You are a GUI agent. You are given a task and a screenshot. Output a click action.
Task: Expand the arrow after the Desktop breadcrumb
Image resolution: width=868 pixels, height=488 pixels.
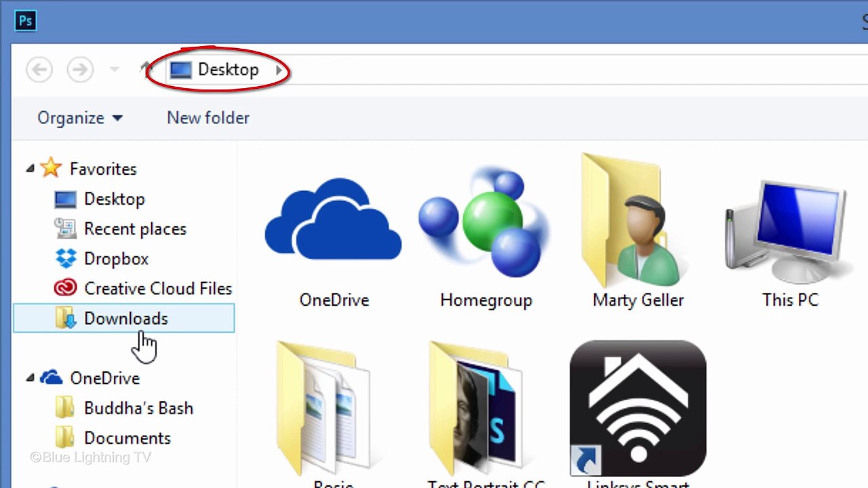[x=279, y=70]
